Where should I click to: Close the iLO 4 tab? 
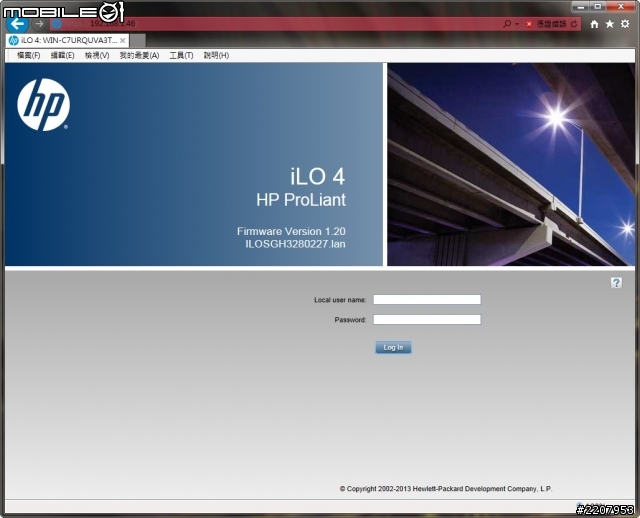(x=122, y=40)
